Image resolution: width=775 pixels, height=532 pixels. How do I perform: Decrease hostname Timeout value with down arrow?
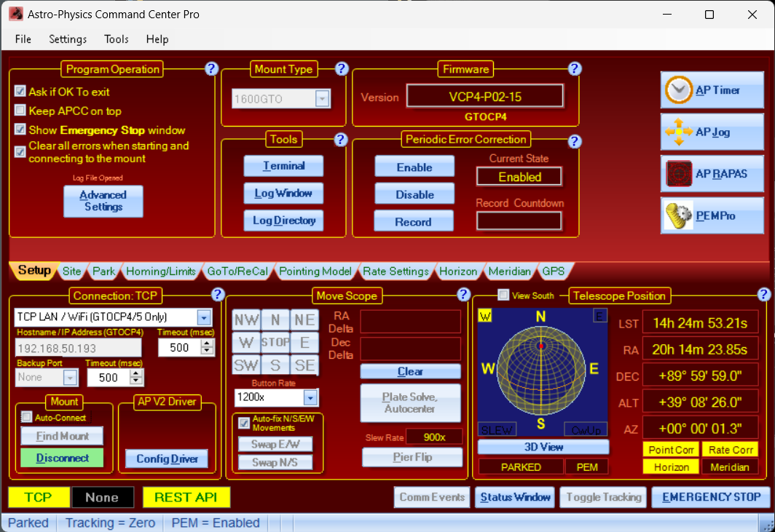click(208, 352)
